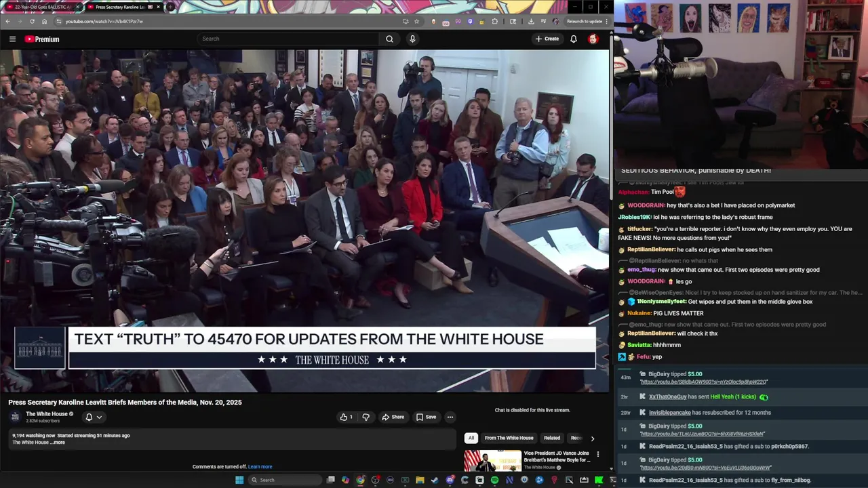Viewport: 868px width, 488px height.
Task: Click the YouTube search field
Action: 288,39
